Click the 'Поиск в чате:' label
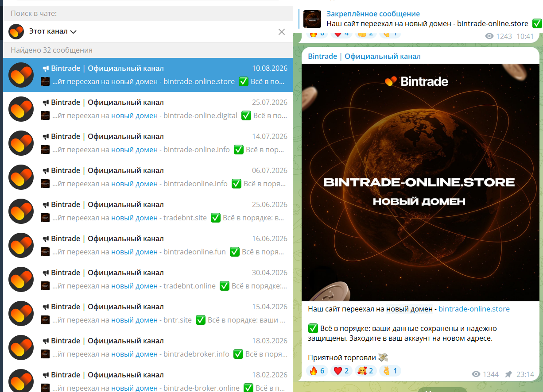Screen dimensions: 543x392 pyautogui.click(x=34, y=14)
